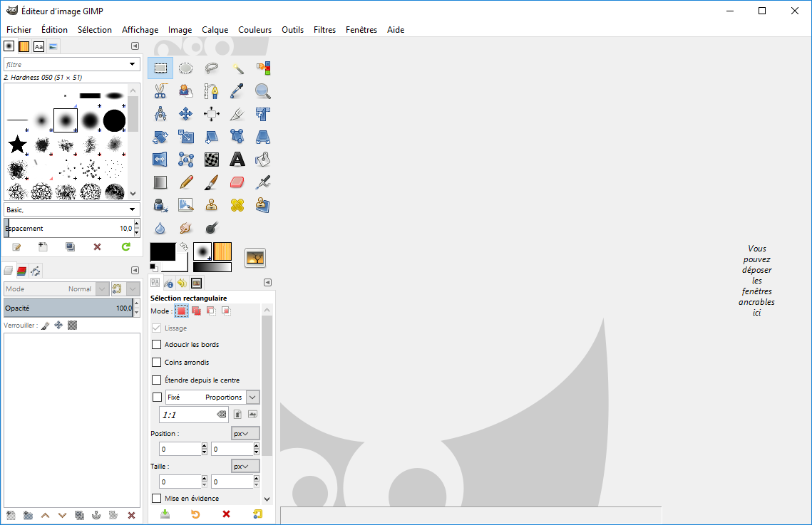The image size is (812, 525).
Task: Create a new brush
Action: [43, 246]
